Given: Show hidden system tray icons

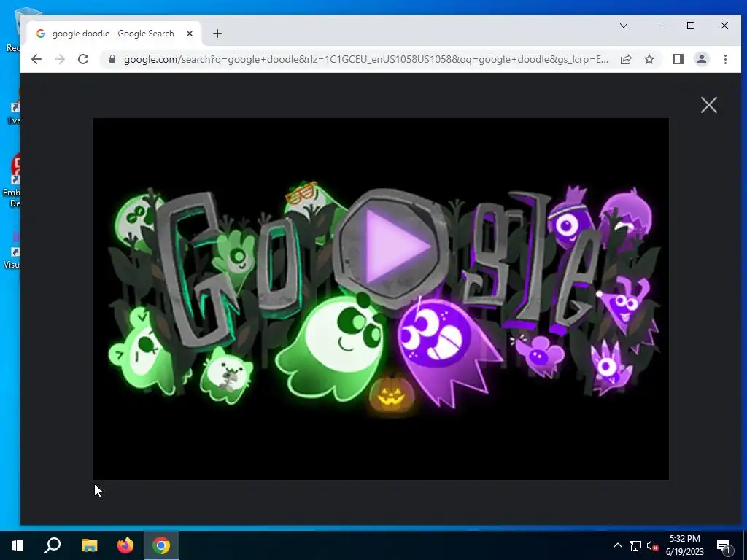Looking at the screenshot, I should pos(617,545).
